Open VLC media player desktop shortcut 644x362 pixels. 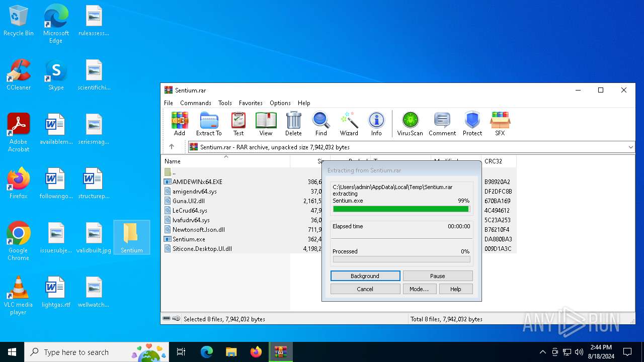19,296
